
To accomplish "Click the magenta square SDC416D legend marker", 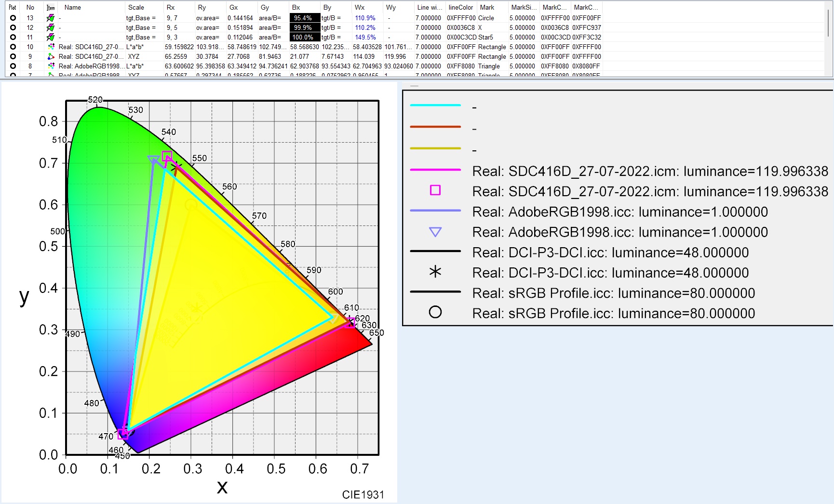I will tap(435, 190).
